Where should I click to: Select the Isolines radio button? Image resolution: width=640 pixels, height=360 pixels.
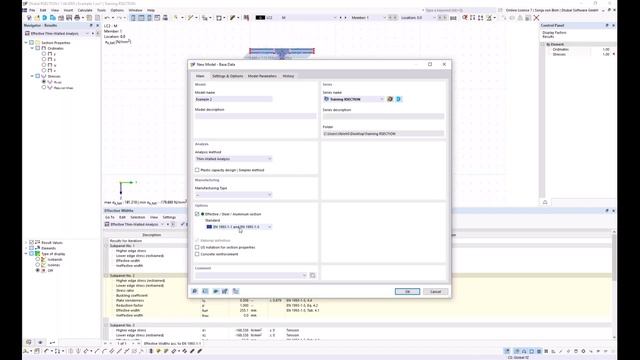tap(38, 265)
